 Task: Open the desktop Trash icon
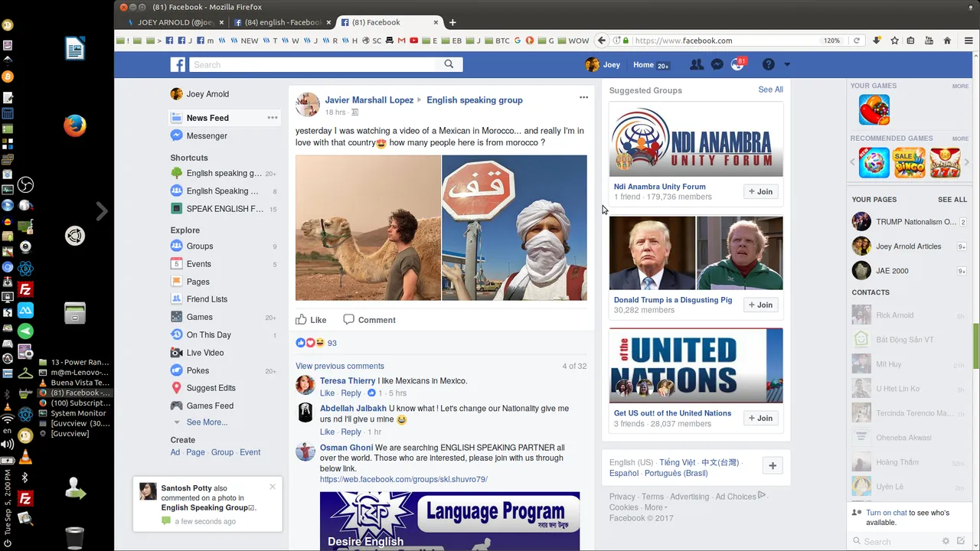pos(74,537)
